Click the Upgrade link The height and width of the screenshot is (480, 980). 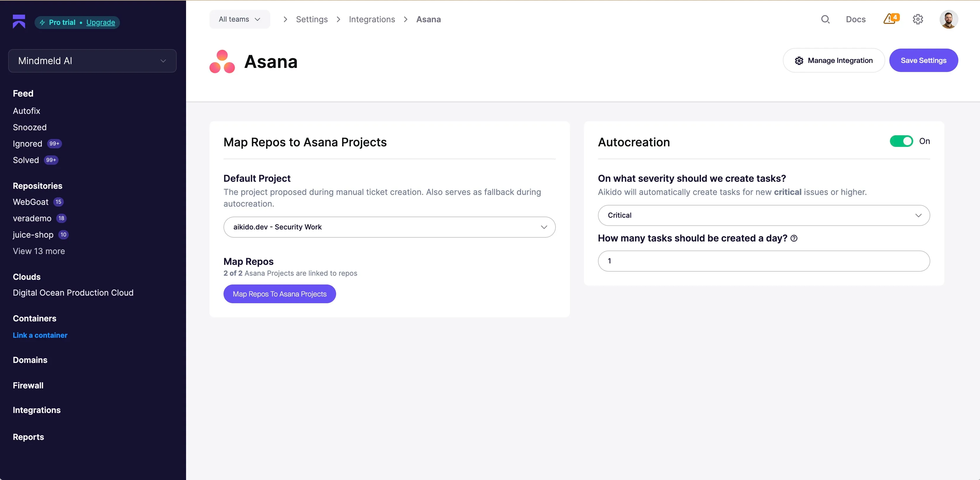tap(100, 23)
